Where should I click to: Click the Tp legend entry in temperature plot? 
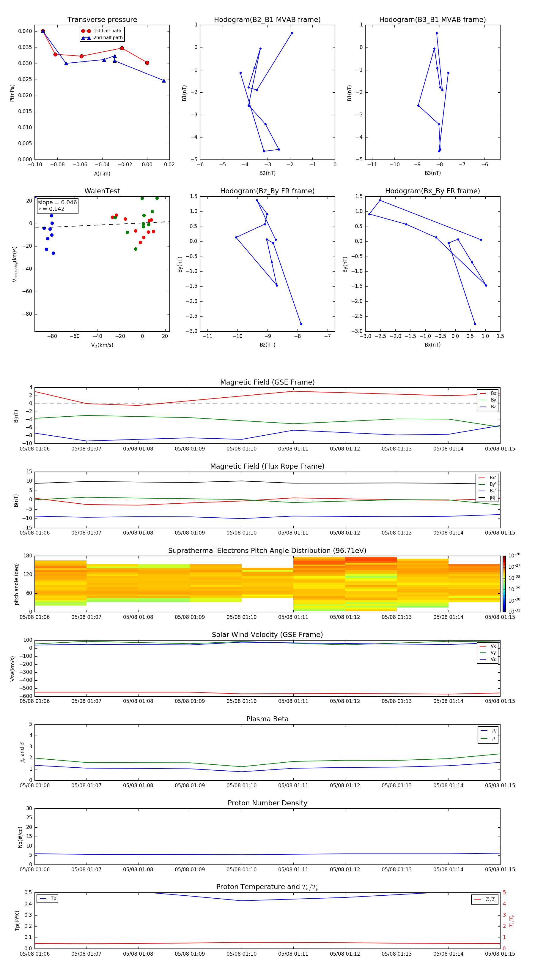tap(48, 899)
